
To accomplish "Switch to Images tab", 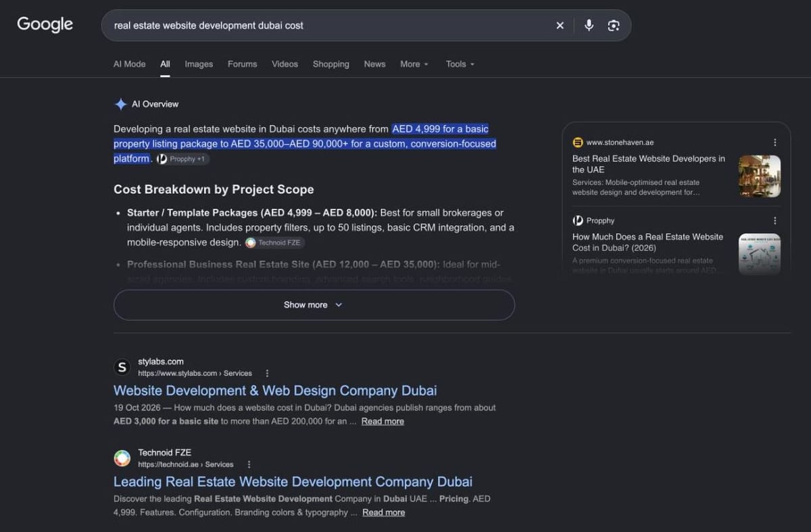I will 199,64.
